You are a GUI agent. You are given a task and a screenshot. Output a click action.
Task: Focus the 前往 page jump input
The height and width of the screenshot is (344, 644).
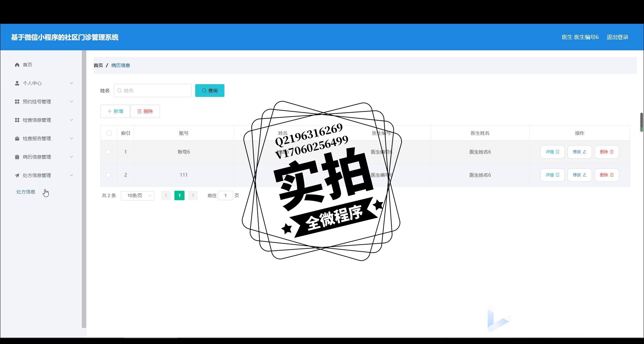click(x=225, y=195)
